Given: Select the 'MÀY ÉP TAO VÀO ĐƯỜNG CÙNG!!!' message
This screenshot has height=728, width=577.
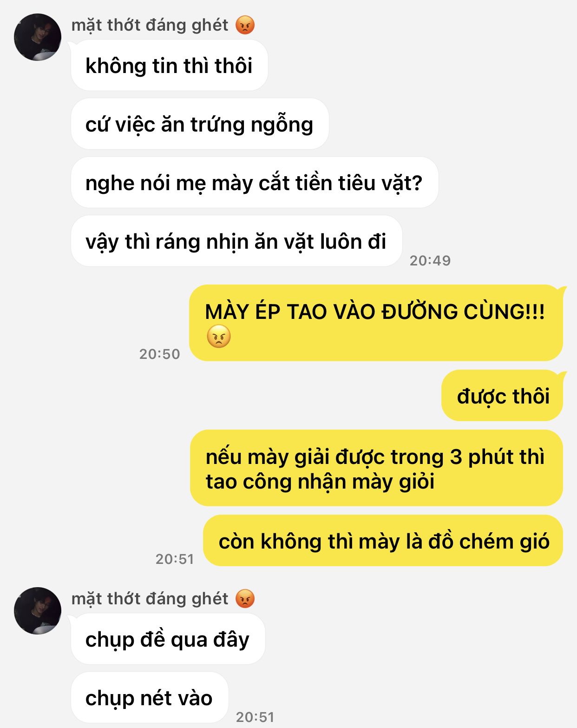Looking at the screenshot, I should [x=376, y=323].
